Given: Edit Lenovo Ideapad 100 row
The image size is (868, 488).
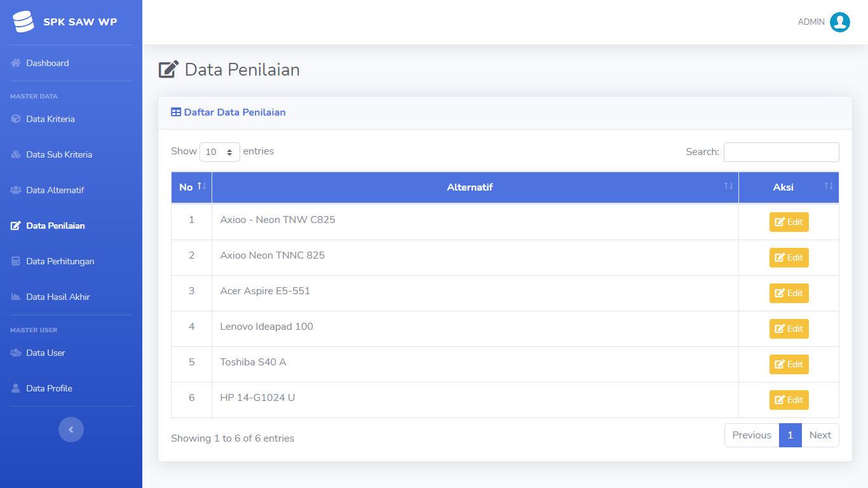Looking at the screenshot, I should pos(789,329).
